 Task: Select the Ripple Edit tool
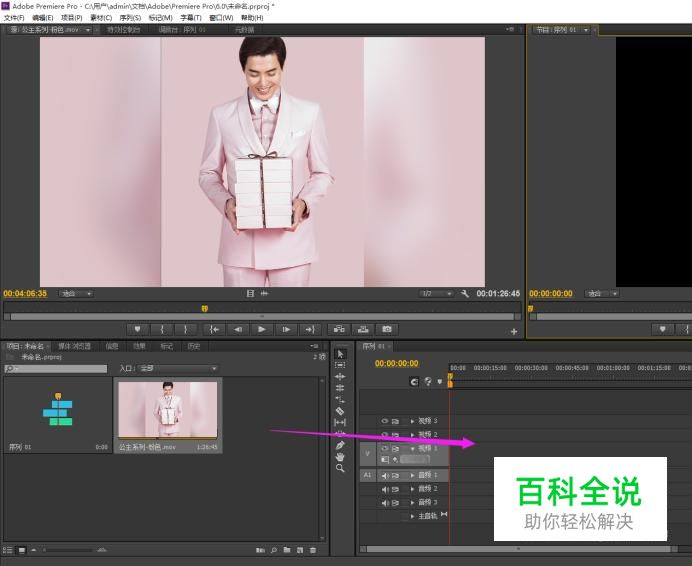(340, 377)
